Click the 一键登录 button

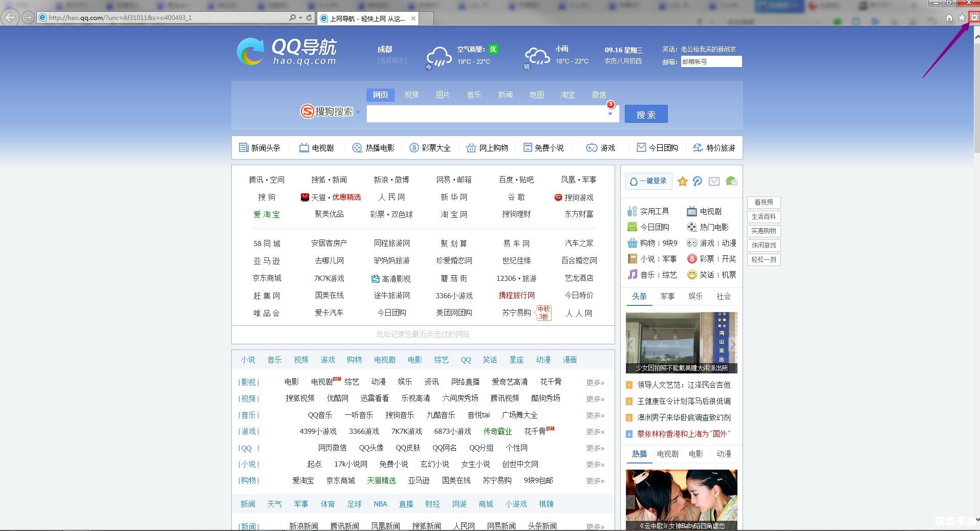(x=648, y=181)
